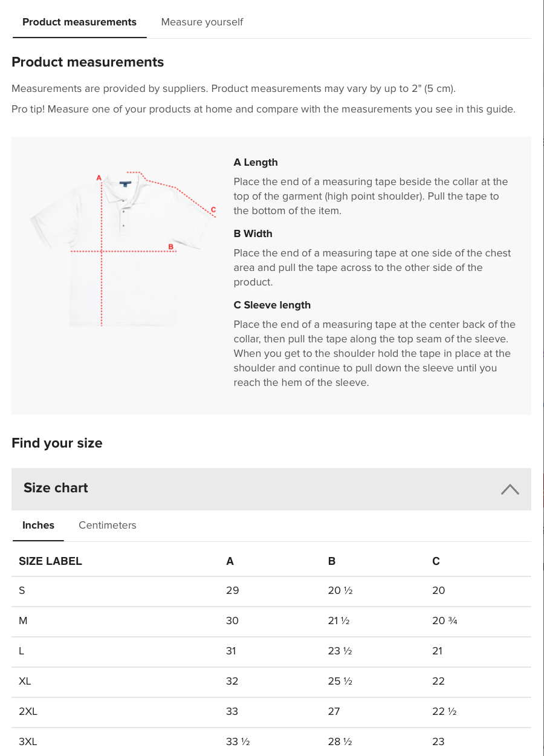Select the Inches unit tab
The width and height of the screenshot is (544, 756).
tap(38, 525)
